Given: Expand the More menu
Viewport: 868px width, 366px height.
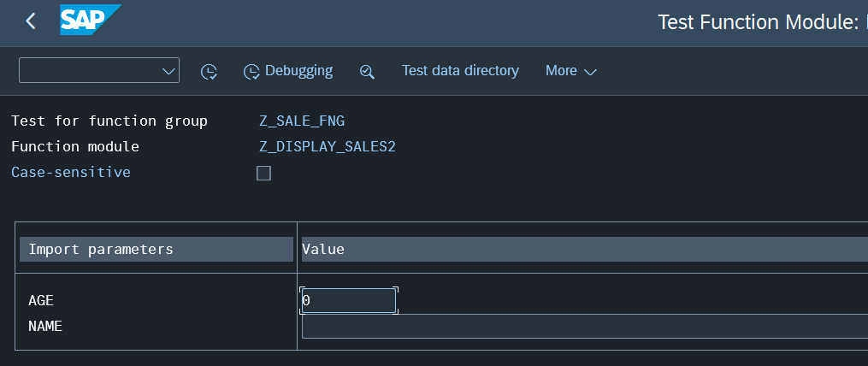Looking at the screenshot, I should 570,71.
